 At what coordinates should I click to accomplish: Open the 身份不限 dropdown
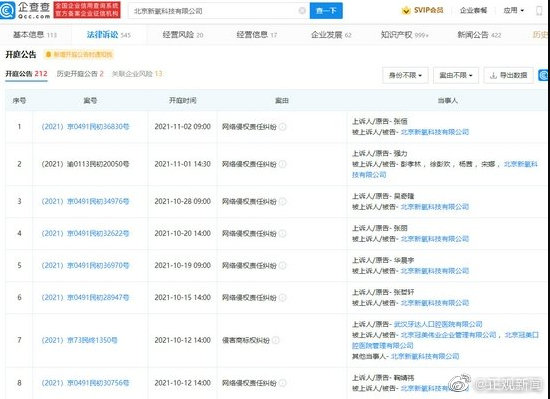point(405,75)
